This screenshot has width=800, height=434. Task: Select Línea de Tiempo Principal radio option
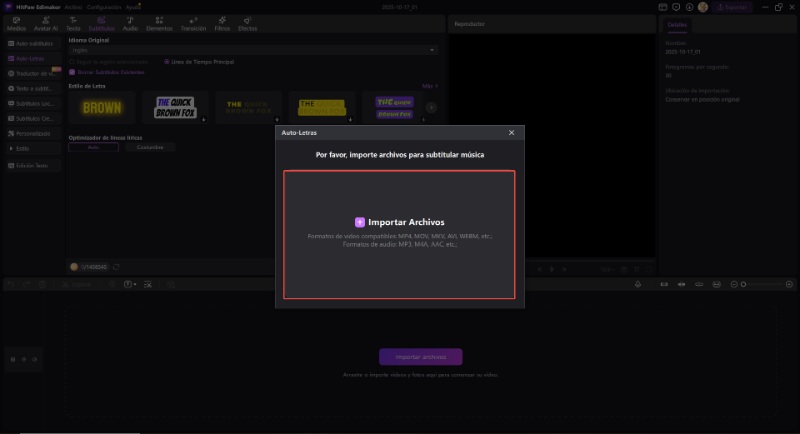click(x=167, y=62)
